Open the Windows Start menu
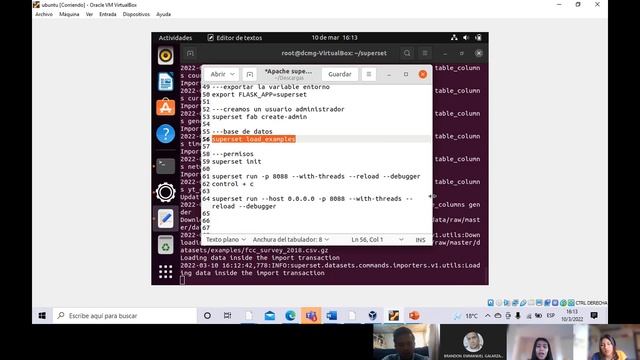The height and width of the screenshot is (360, 640). pyautogui.click(x=42, y=316)
